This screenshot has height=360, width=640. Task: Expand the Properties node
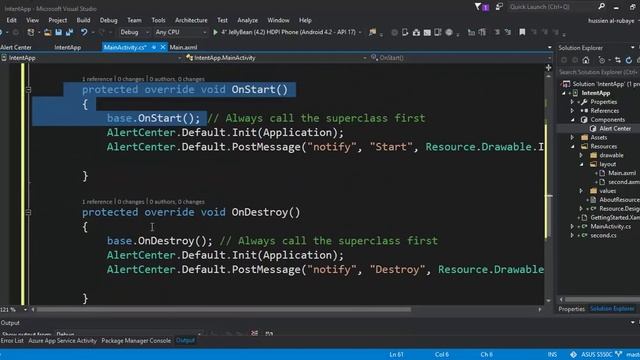[572, 102]
